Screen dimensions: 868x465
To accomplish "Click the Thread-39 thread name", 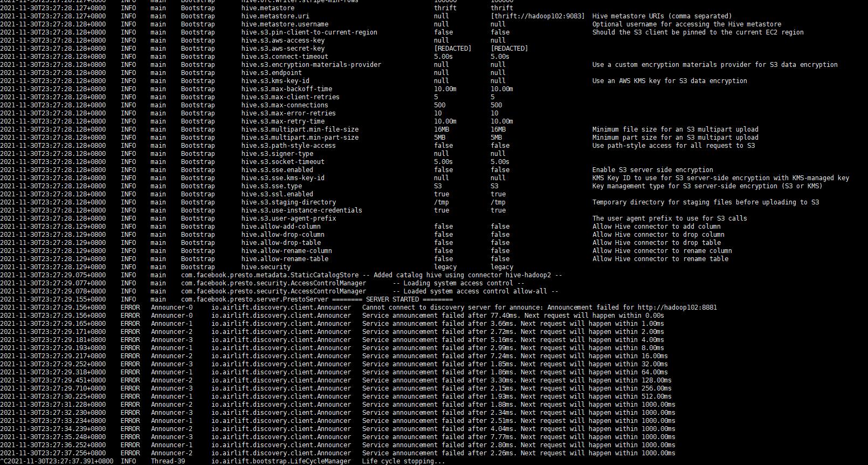I will pos(168,461).
